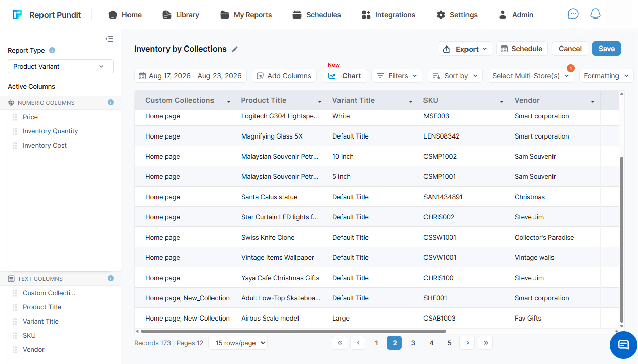Click the Report Type info icon
638x364 pixels.
52,50
